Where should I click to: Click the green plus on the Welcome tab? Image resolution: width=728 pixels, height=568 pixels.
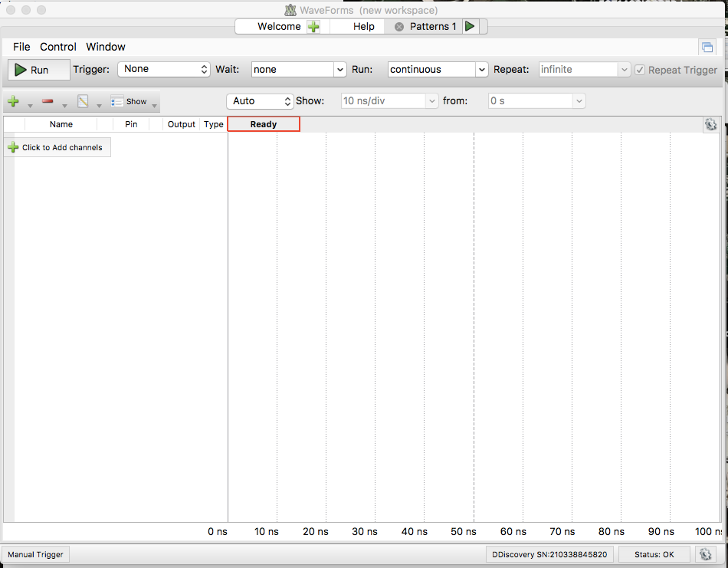coord(314,27)
